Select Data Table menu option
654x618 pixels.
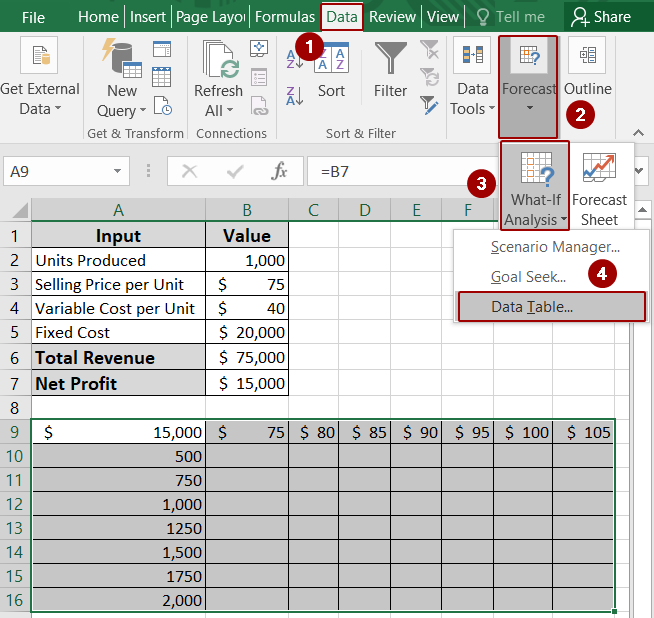[x=551, y=307]
